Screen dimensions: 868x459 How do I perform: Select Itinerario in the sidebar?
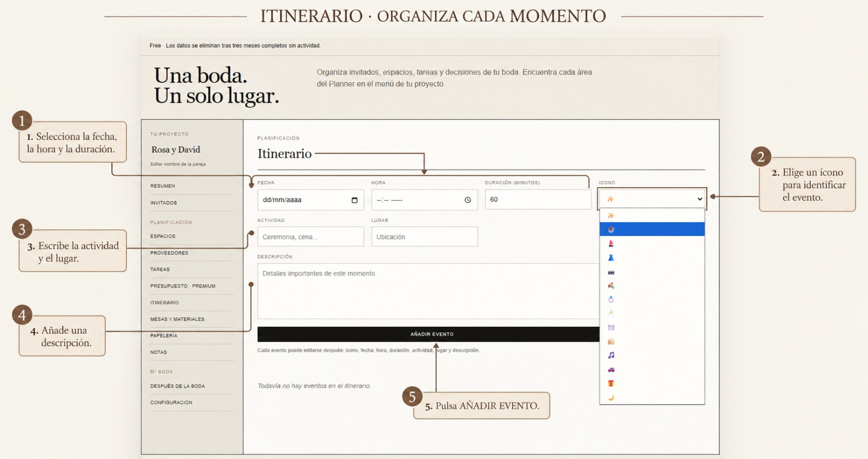(164, 303)
